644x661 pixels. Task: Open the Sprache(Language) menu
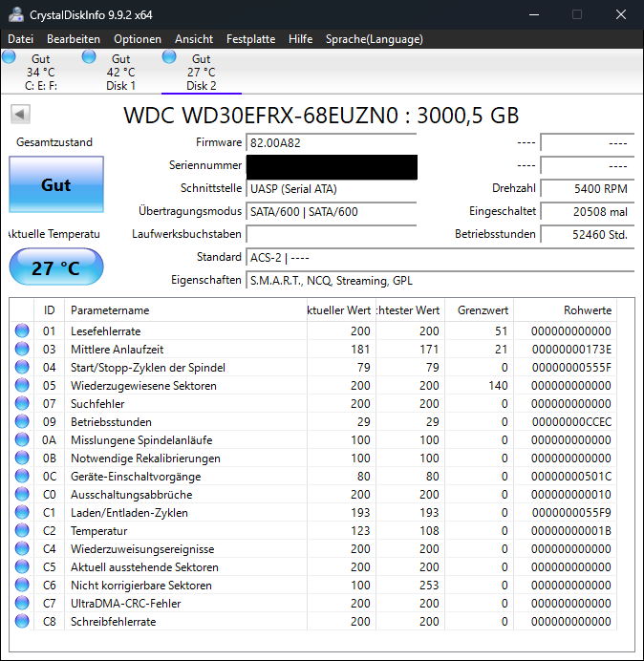click(375, 39)
